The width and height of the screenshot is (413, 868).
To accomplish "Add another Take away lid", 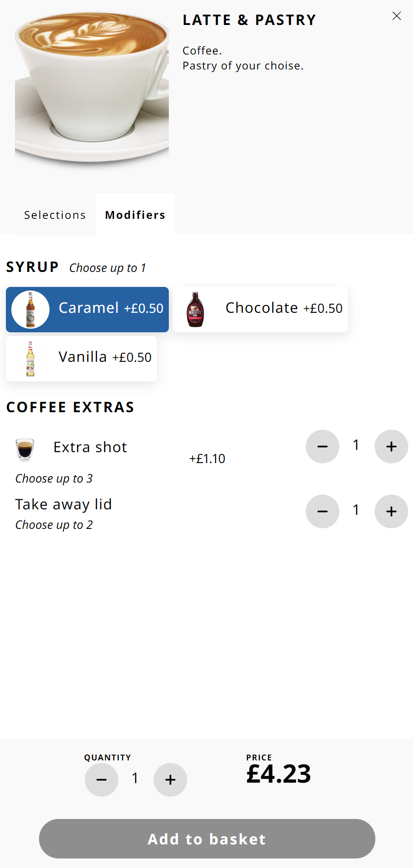I will click(x=391, y=512).
